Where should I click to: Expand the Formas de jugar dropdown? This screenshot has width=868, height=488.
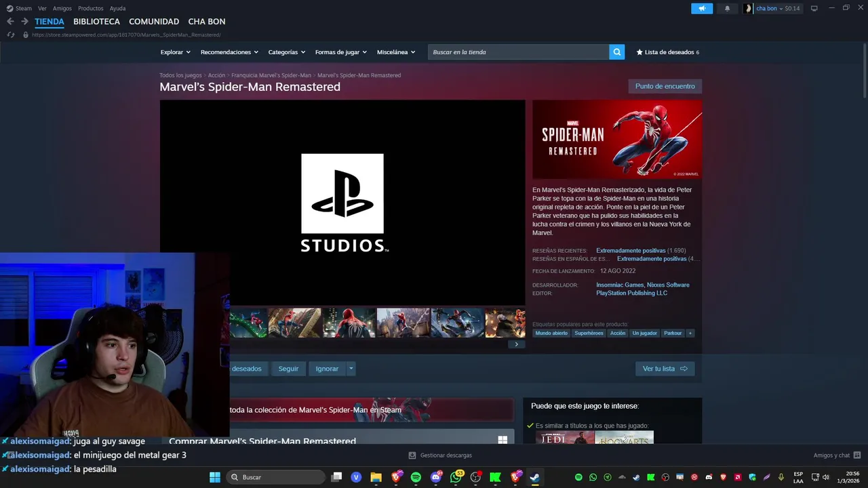pos(340,52)
